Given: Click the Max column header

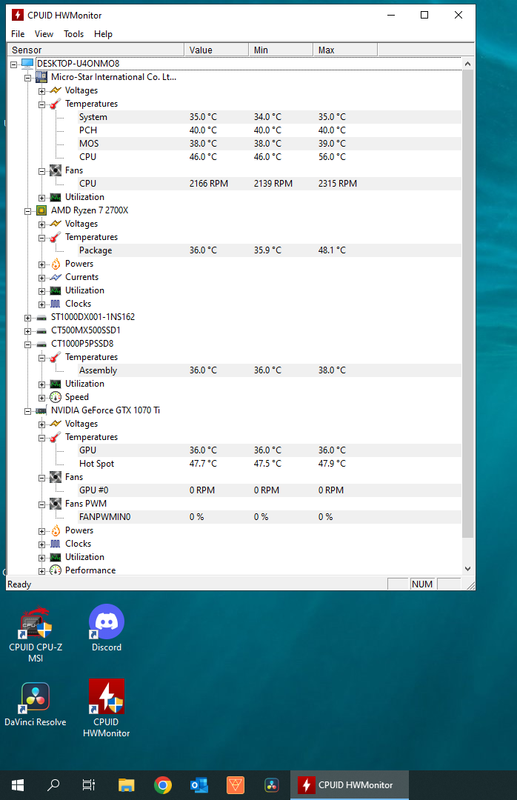Looking at the screenshot, I should 346,50.
